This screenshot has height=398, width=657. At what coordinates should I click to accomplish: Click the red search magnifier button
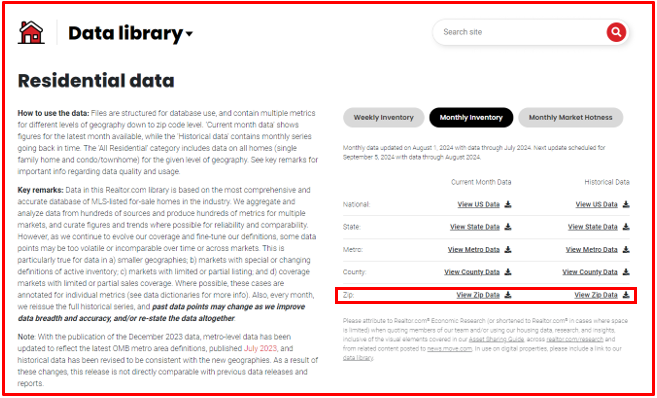(616, 32)
